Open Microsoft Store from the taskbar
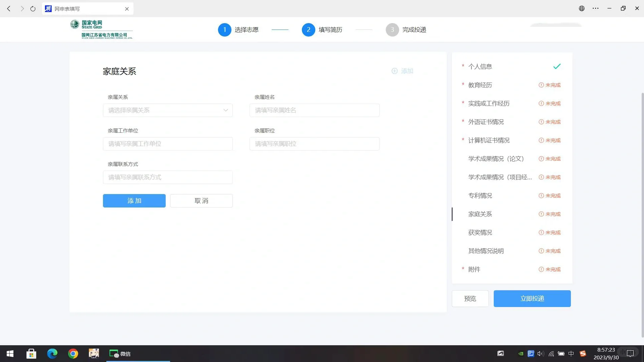 [x=31, y=354]
